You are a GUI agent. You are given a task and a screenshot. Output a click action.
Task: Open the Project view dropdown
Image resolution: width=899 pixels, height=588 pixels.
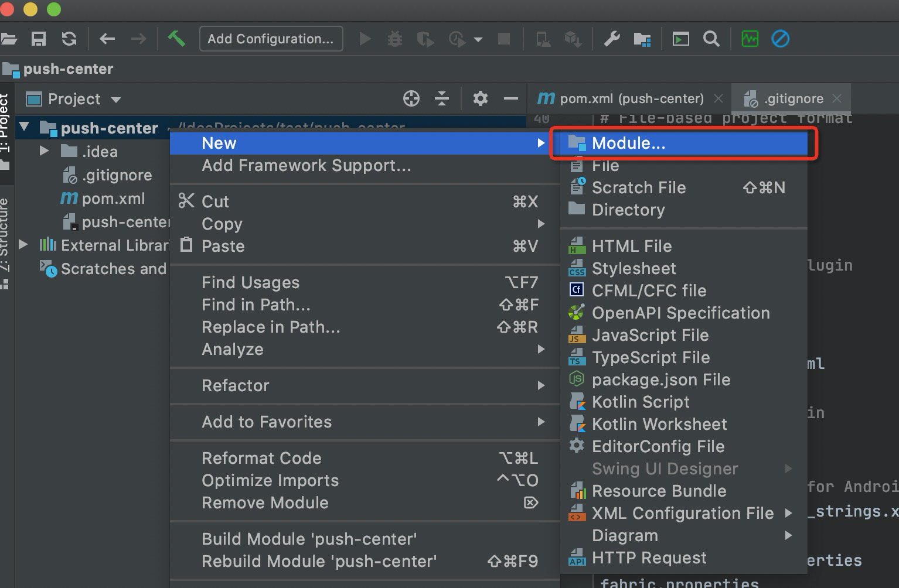point(116,100)
